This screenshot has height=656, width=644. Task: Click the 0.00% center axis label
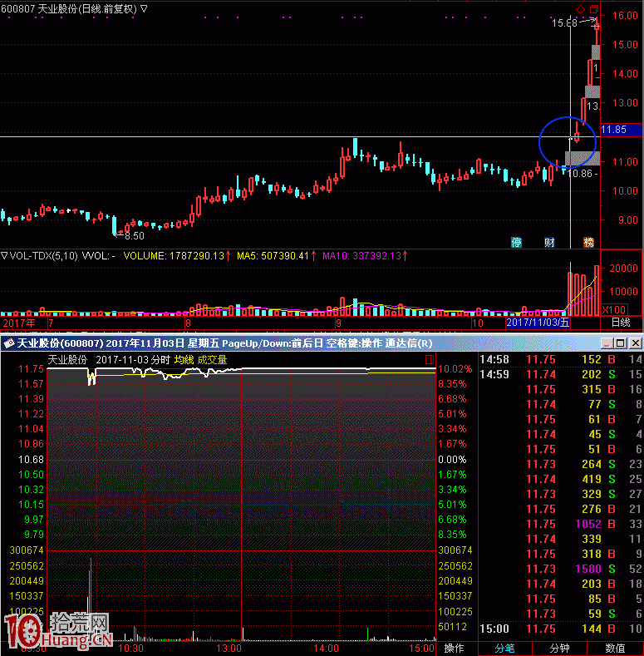coord(452,460)
